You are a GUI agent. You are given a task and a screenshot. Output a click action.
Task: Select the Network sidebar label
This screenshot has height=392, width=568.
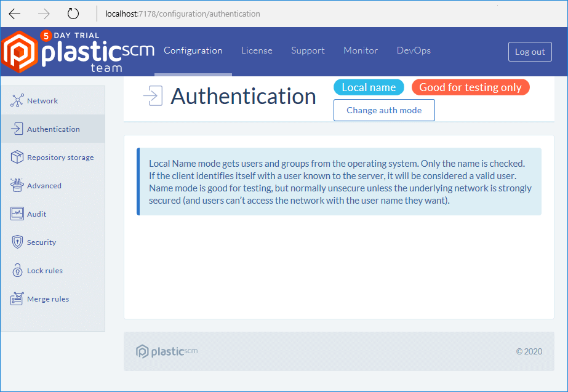(42, 101)
